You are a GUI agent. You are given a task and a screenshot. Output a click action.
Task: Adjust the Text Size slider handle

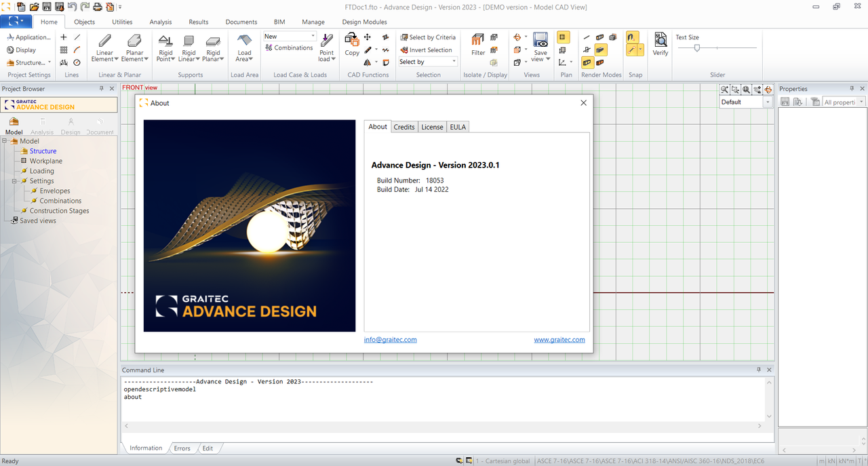coord(696,48)
